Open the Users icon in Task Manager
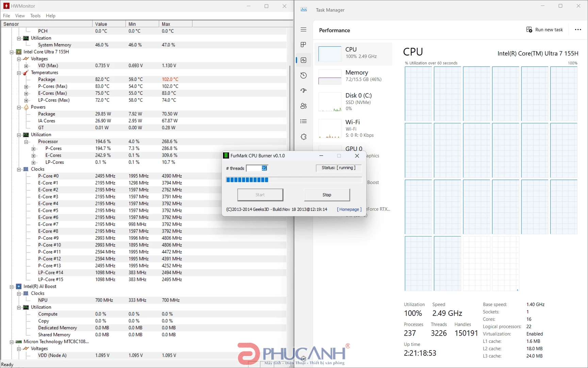The width and height of the screenshot is (588, 368). [x=304, y=106]
